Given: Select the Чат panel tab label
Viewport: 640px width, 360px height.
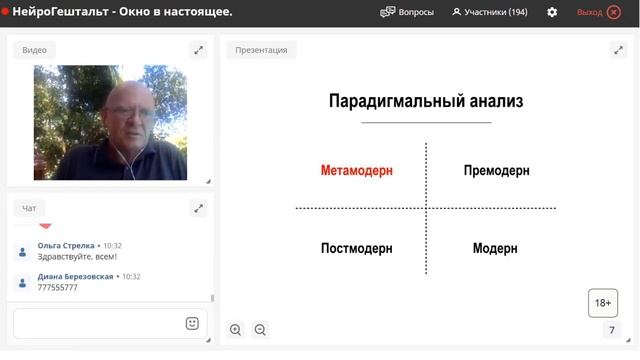Looking at the screenshot, I should (x=29, y=209).
